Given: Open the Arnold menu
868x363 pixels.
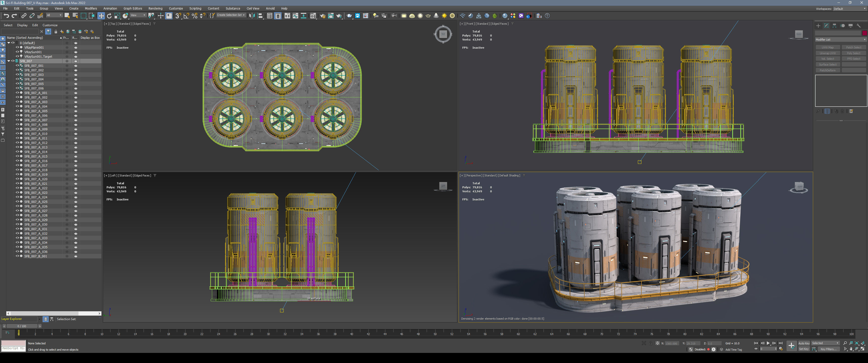Looking at the screenshot, I should pos(270,8).
